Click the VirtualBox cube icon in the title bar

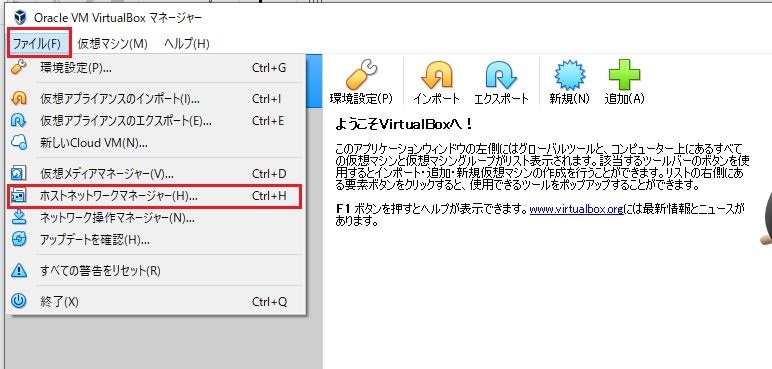click(x=20, y=18)
